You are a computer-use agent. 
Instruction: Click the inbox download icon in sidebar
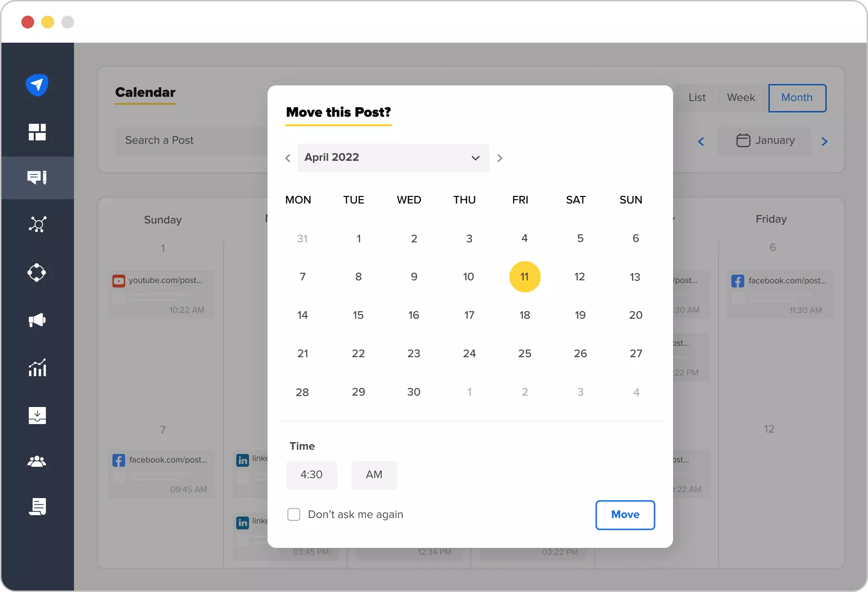pyautogui.click(x=37, y=416)
